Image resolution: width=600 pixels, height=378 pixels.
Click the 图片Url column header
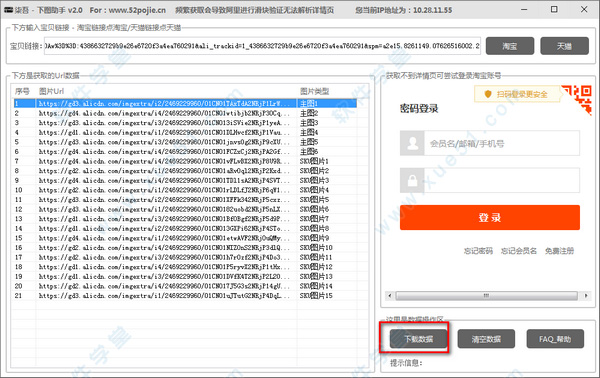(166, 91)
